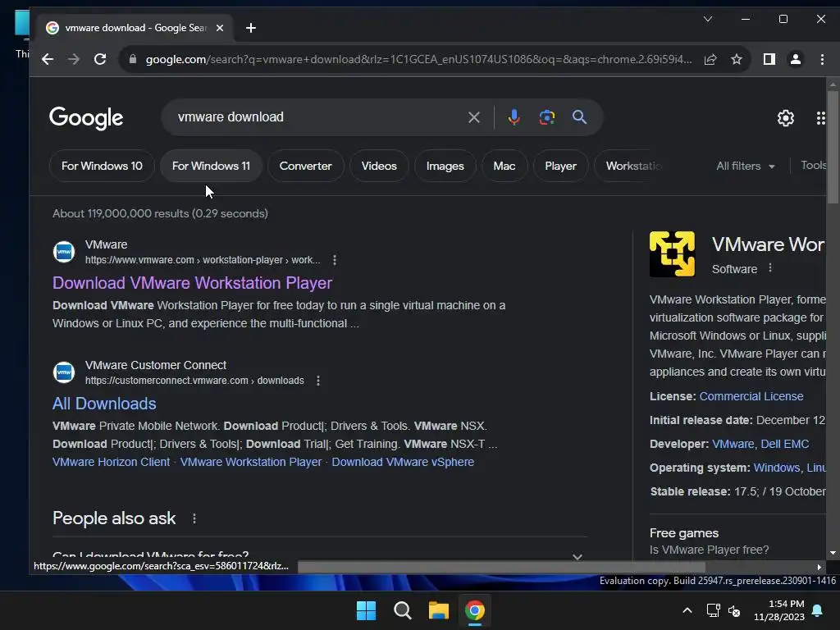This screenshot has height=630, width=840.
Task: Click VMware Customer Connect favicon
Action: (64, 372)
